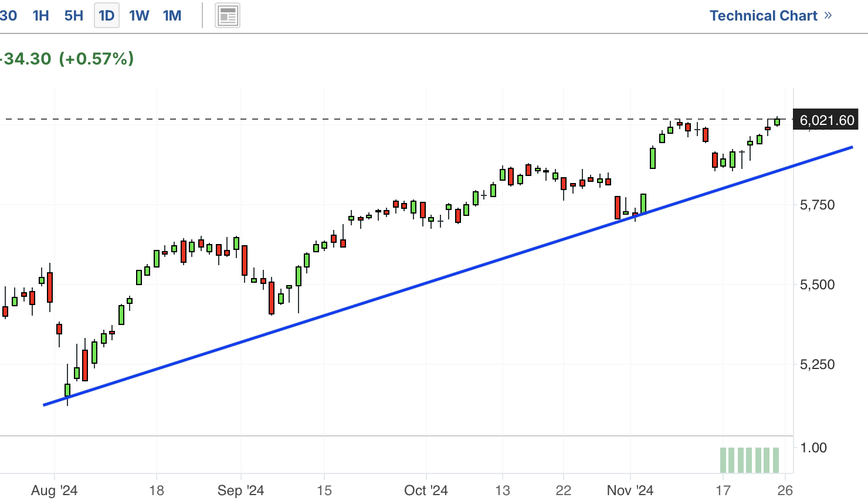
Task: Click the +0.57% change value
Action: [x=96, y=59]
